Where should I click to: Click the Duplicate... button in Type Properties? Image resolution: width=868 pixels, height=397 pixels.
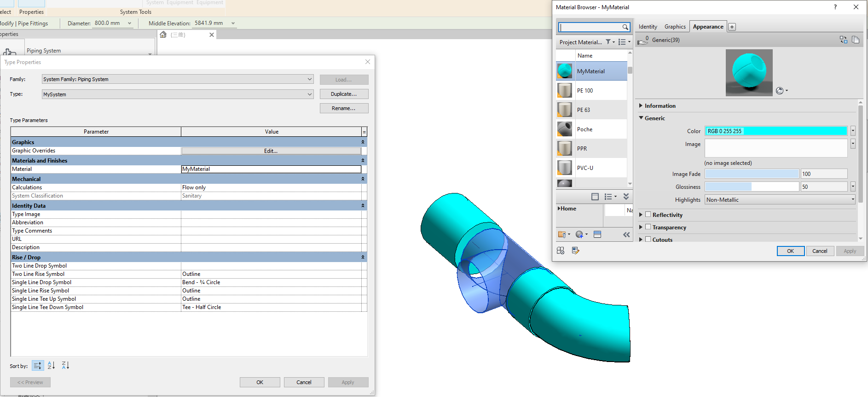(344, 94)
